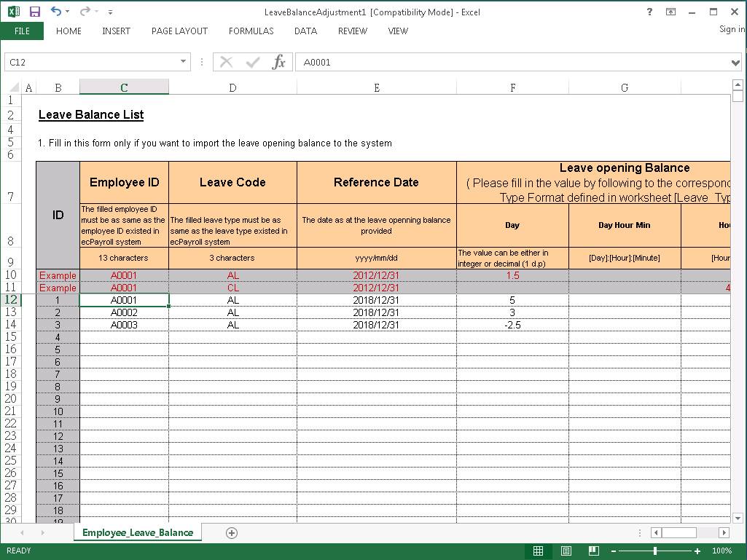Image resolution: width=747 pixels, height=560 pixels.
Task: Select column D header
Action: (232, 87)
